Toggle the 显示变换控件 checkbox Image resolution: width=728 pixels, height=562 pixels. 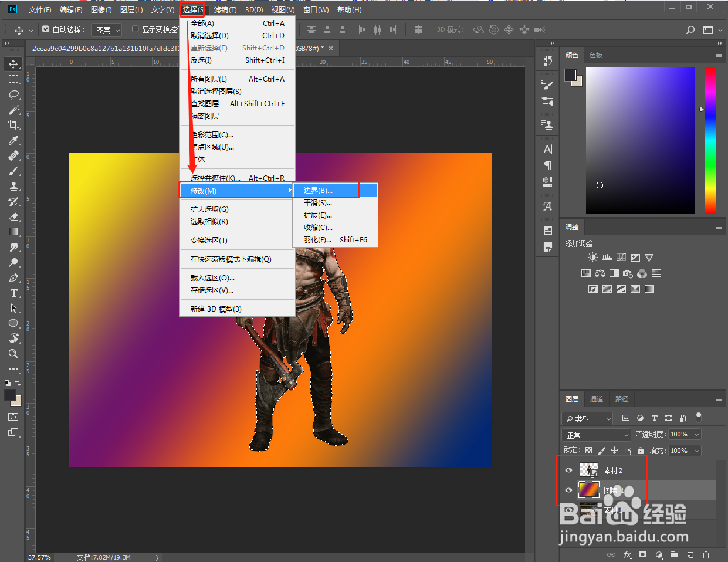135,29
